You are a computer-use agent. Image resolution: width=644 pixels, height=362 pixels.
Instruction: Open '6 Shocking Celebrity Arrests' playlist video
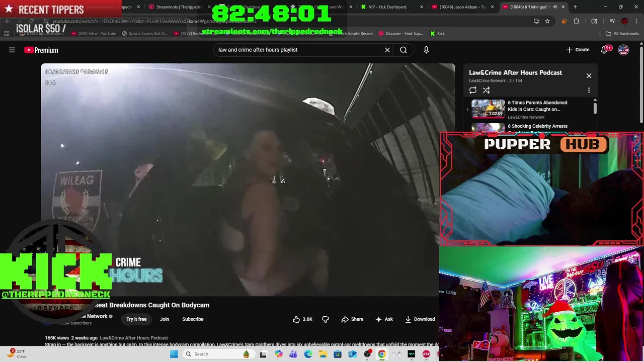(537, 126)
